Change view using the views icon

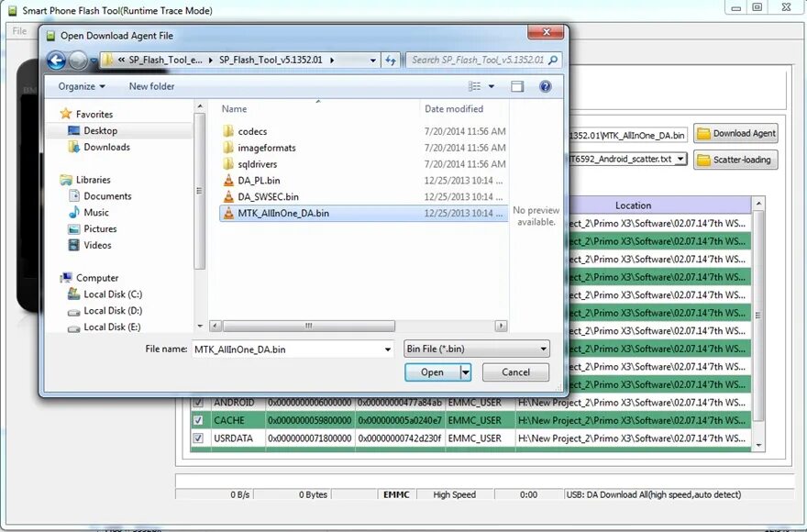coord(474,86)
